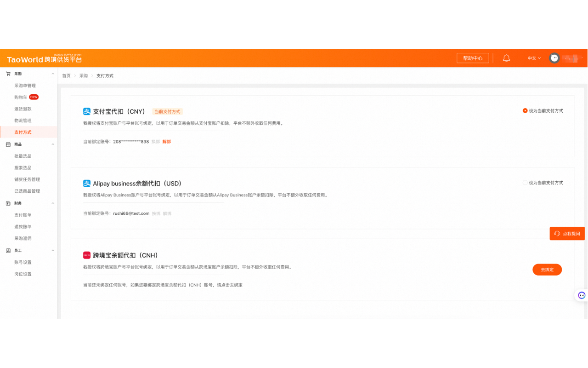Screen dimensions: 588x368
Task: Click the 商品 section icon
Action: [x=8, y=144]
